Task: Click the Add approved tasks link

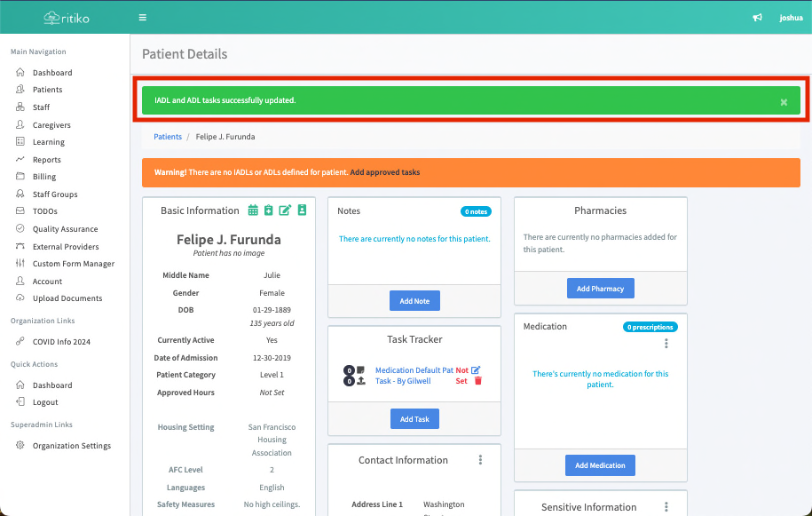Action: (384, 172)
